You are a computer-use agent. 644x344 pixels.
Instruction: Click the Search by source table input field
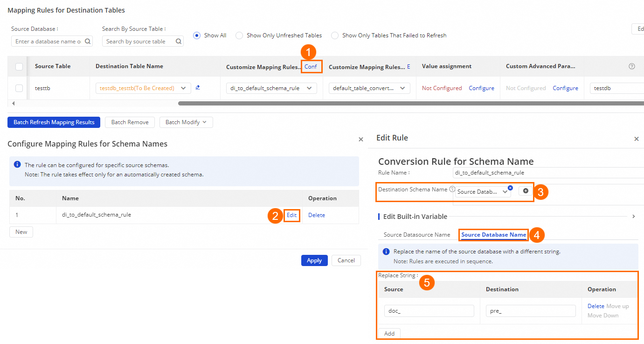coord(143,42)
